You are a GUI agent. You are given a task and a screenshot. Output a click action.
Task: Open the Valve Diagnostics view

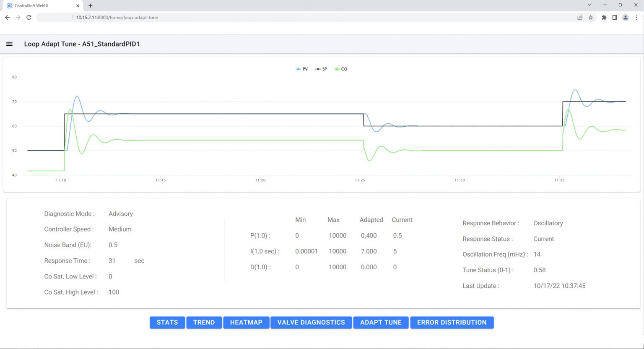(x=311, y=322)
